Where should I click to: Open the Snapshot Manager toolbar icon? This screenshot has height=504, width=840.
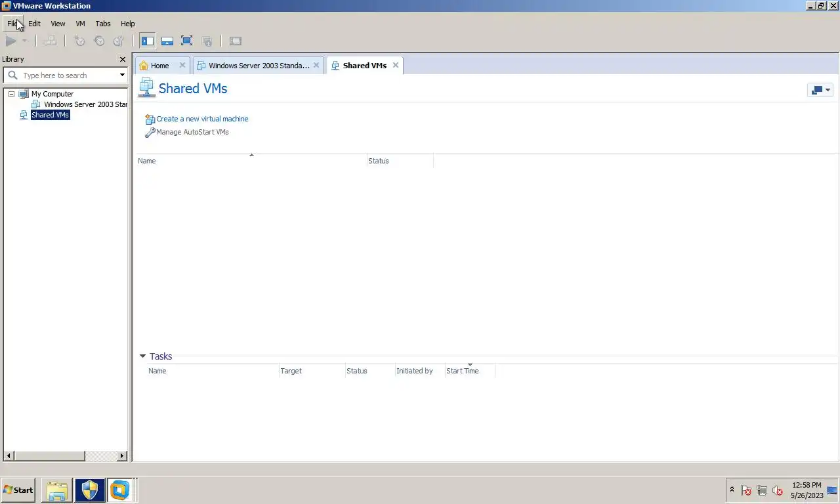pos(119,41)
